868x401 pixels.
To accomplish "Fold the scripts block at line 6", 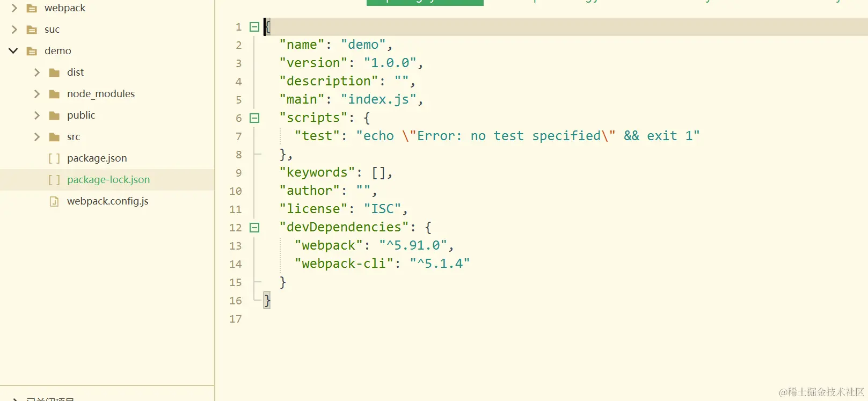I will 254,118.
